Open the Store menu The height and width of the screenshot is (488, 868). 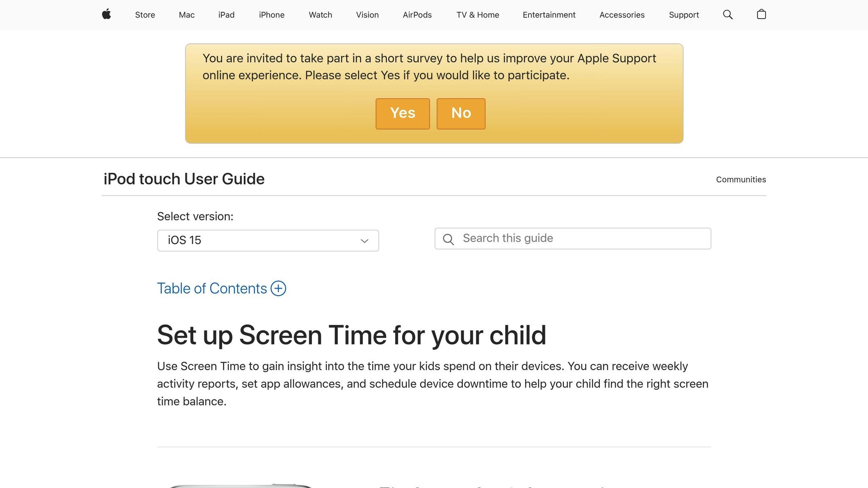pyautogui.click(x=145, y=15)
